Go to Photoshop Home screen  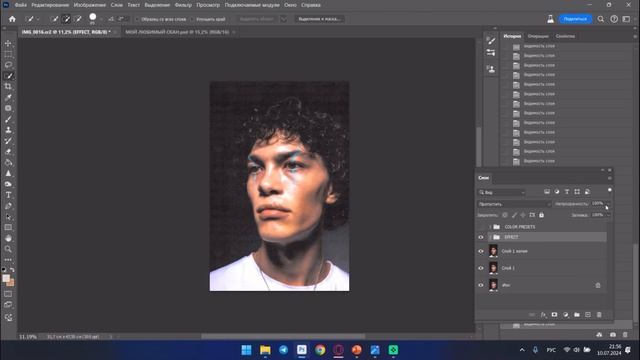click(x=12, y=19)
